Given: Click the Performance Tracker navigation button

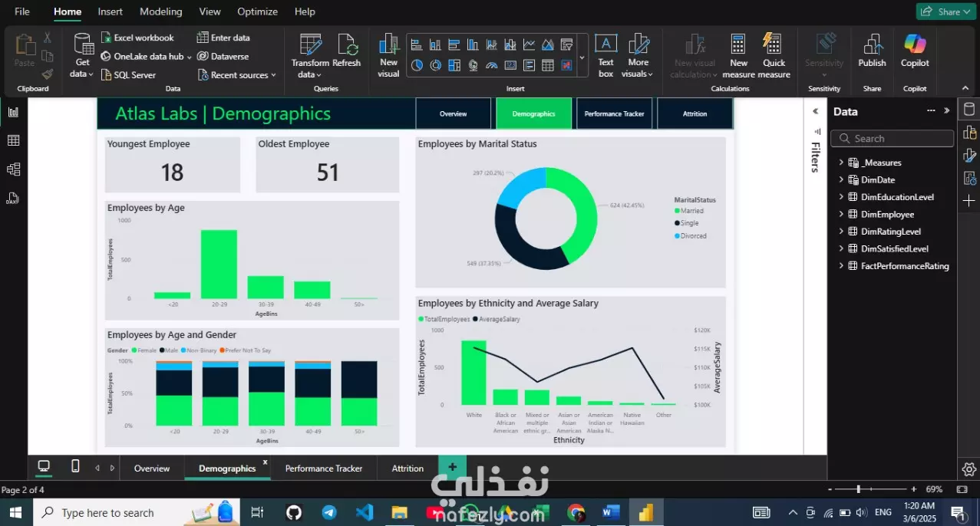Looking at the screenshot, I should pos(615,113).
